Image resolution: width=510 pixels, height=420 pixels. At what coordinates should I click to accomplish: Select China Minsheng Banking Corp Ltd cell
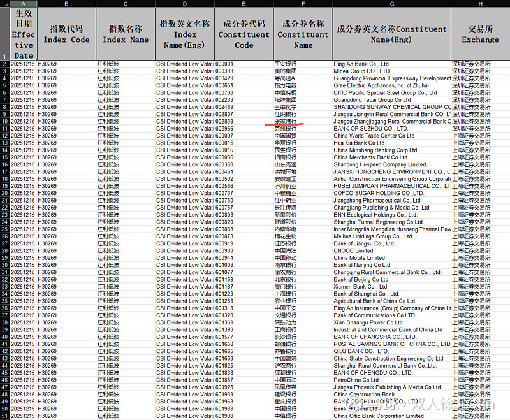[x=391, y=150]
